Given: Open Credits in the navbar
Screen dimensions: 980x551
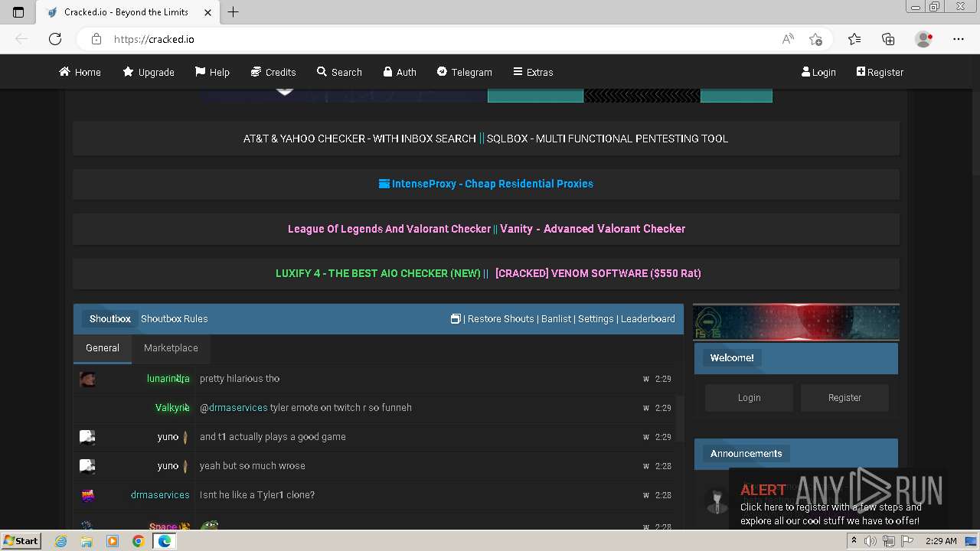Looking at the screenshot, I should tap(273, 72).
